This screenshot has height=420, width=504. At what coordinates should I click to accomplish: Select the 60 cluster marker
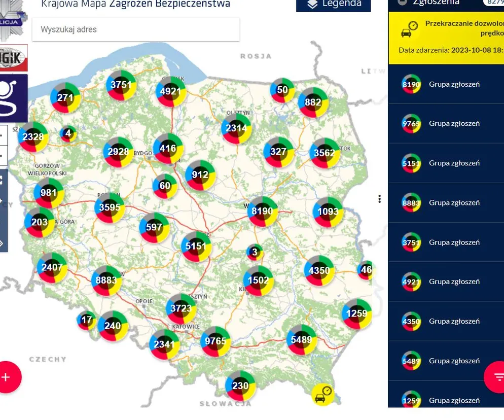pyautogui.click(x=165, y=186)
